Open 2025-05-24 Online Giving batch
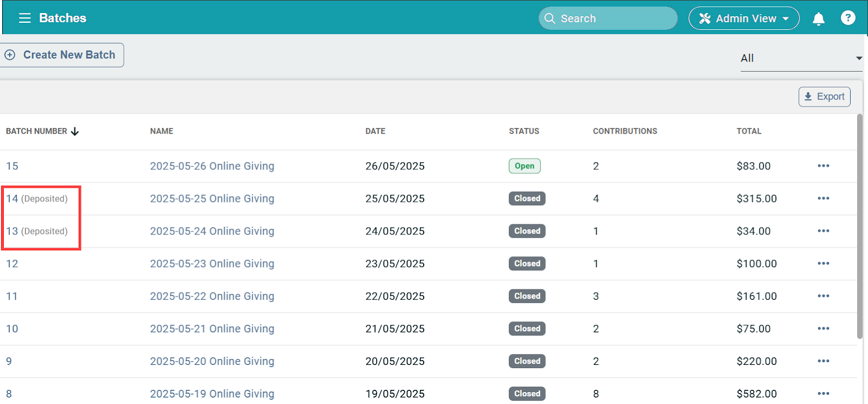Viewport: 868px width, 404px height. click(212, 231)
